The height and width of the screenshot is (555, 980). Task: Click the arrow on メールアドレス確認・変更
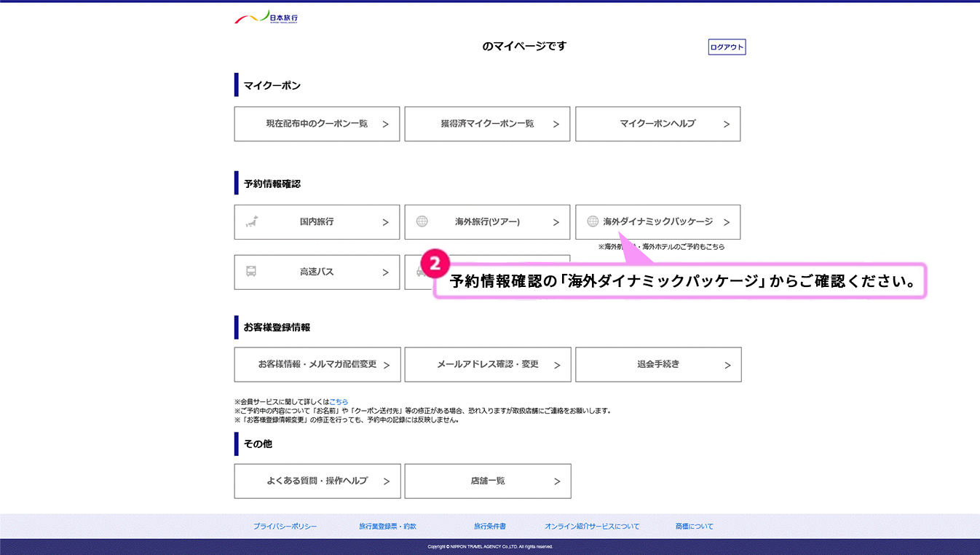[557, 366]
